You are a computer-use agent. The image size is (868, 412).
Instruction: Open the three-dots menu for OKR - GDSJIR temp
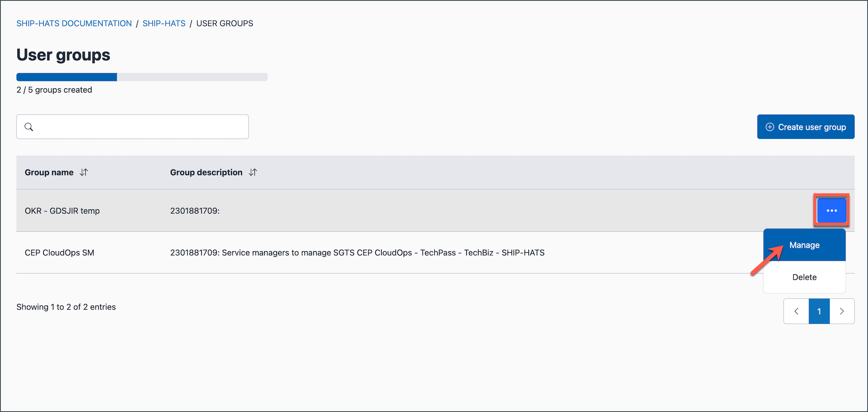click(x=831, y=210)
